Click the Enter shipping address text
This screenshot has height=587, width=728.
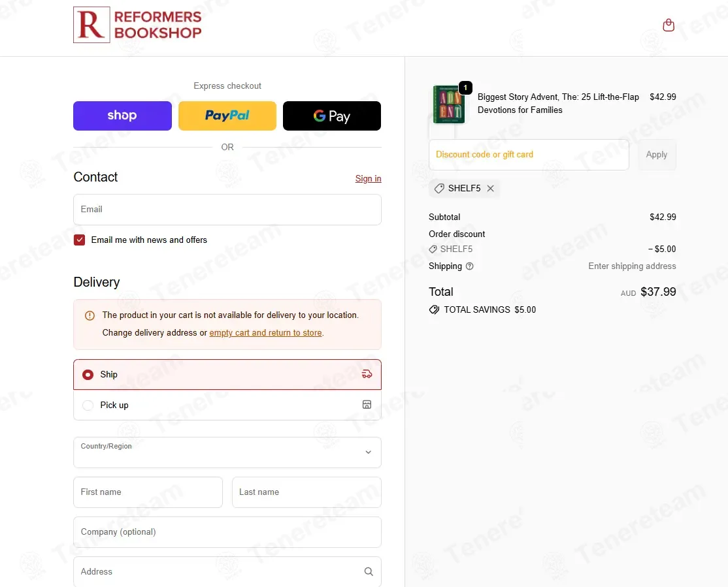pyautogui.click(x=632, y=266)
